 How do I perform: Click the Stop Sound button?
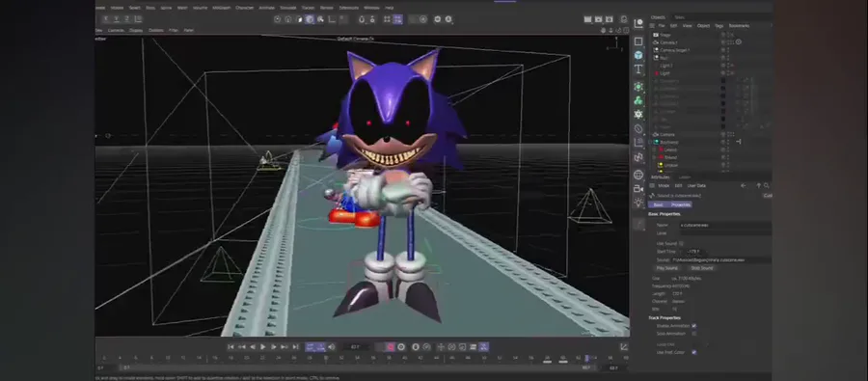pyautogui.click(x=702, y=268)
